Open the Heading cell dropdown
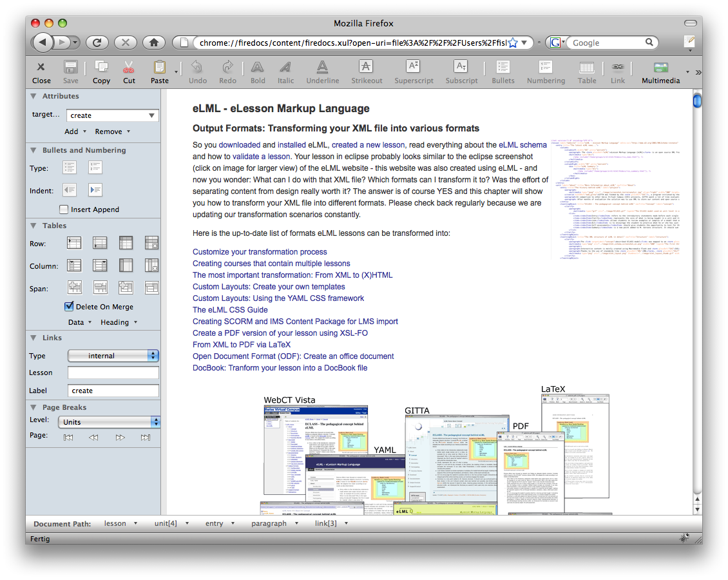The height and width of the screenshot is (580, 728). tap(119, 322)
